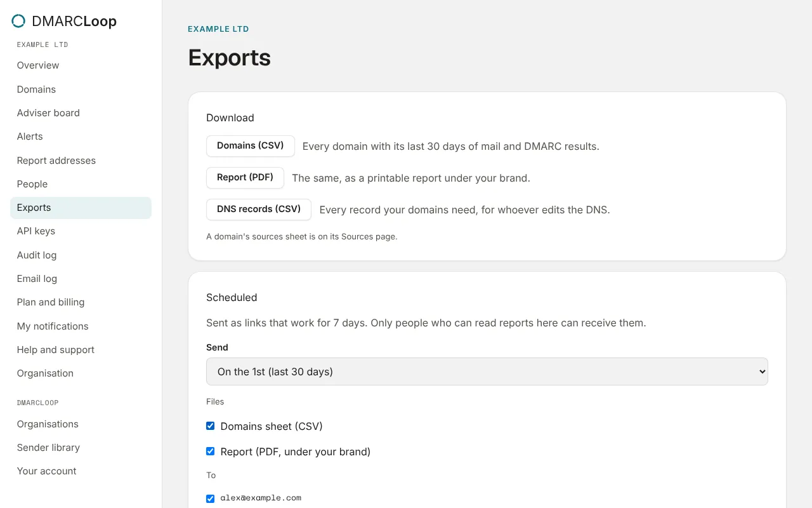The width and height of the screenshot is (812, 508).
Task: Open Plan and billing
Action: pos(81,302)
